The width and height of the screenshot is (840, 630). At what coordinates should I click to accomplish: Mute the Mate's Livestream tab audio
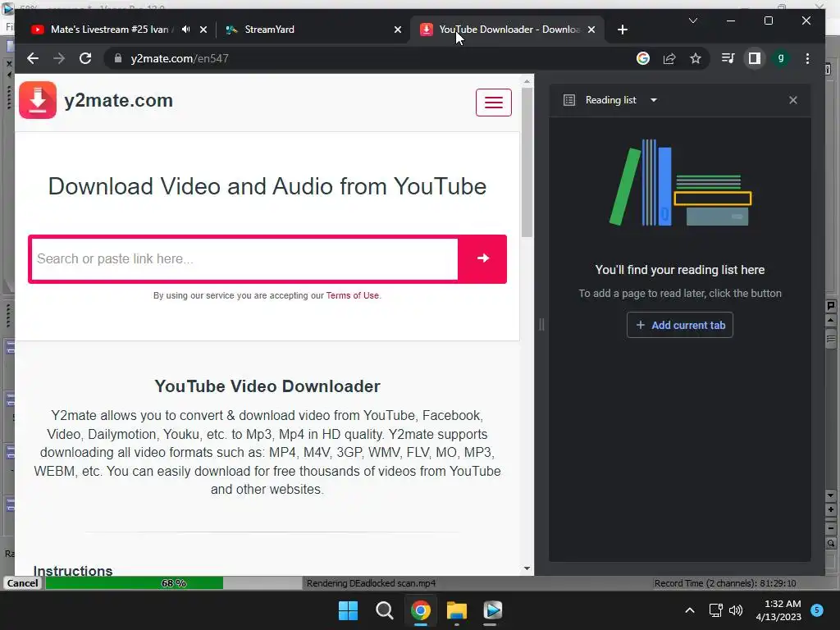coord(185,30)
